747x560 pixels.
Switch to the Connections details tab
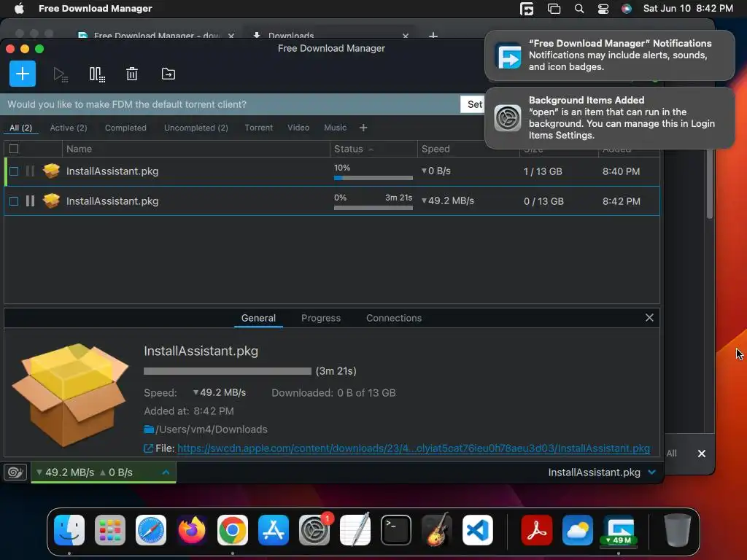[x=394, y=318]
